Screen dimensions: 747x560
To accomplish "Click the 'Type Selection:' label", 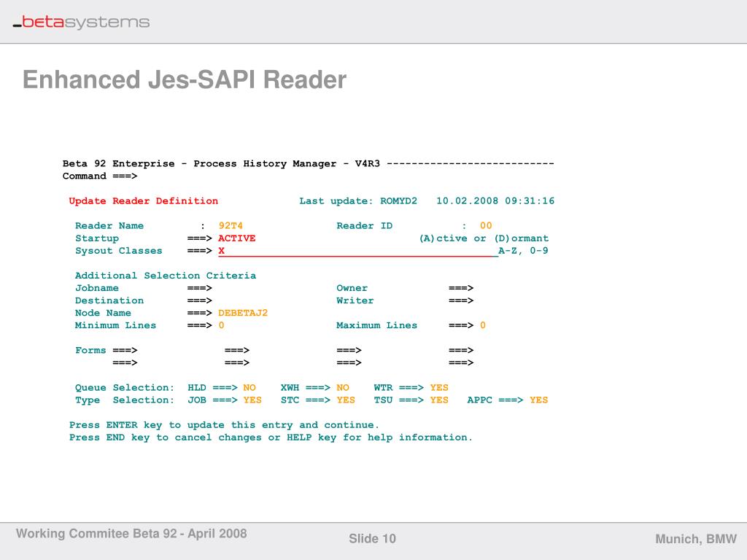I will [x=124, y=400].
